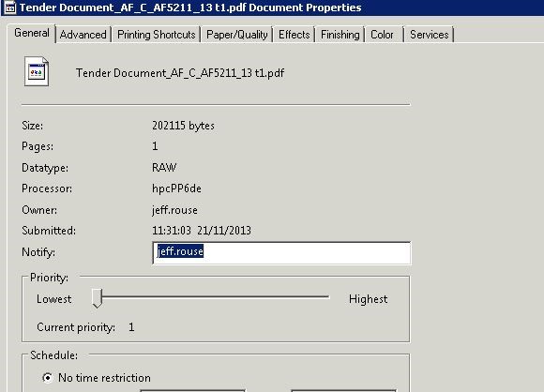The width and height of the screenshot is (544, 392).
Task: Click inside the Notify text field
Action: click(x=281, y=253)
